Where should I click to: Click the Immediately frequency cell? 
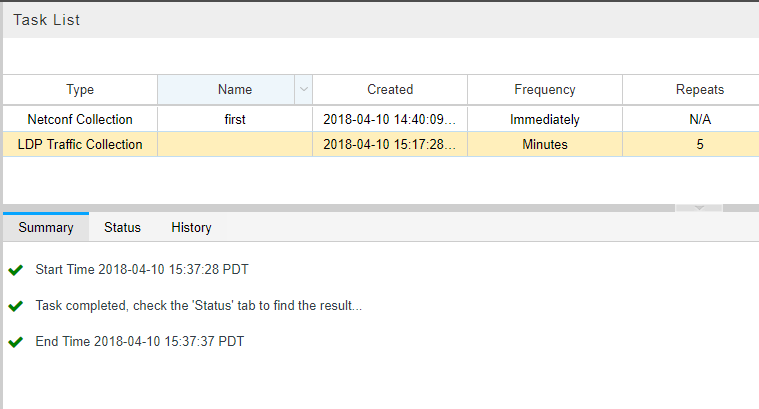pos(545,119)
